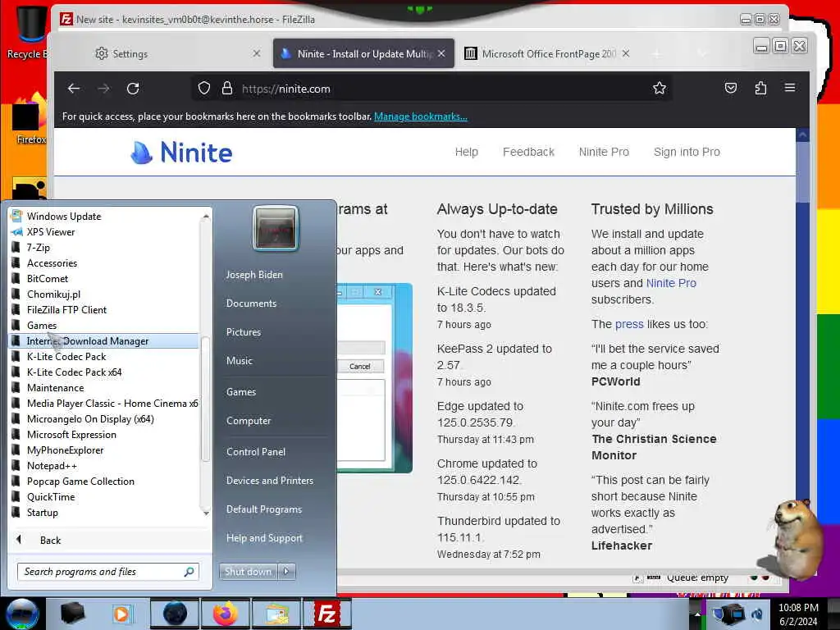
Task: Expand the Chomikuj.pl folder
Action: click(x=104, y=294)
